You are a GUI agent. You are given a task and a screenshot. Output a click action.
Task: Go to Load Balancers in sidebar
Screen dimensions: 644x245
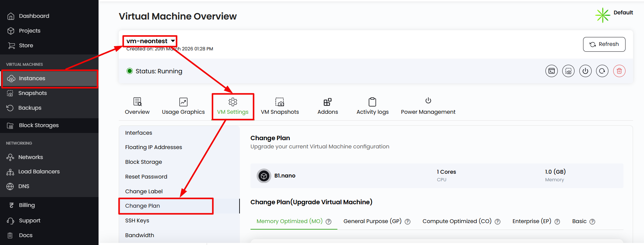39,172
